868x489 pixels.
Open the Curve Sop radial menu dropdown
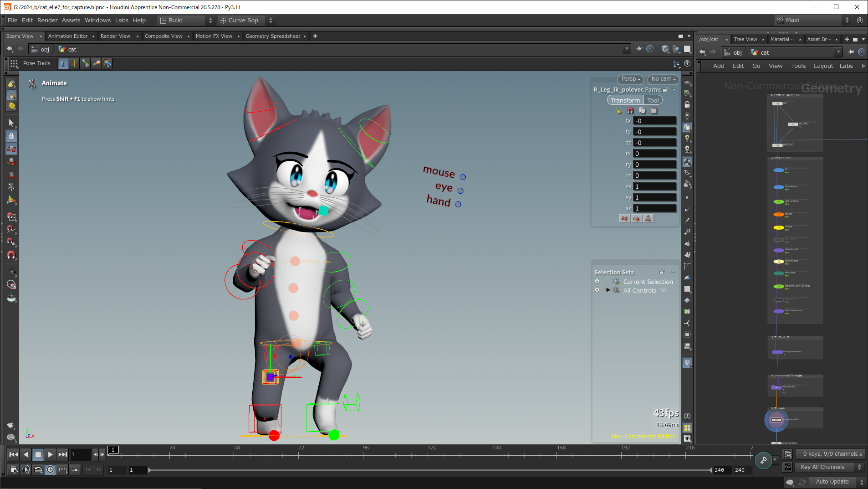245,20
